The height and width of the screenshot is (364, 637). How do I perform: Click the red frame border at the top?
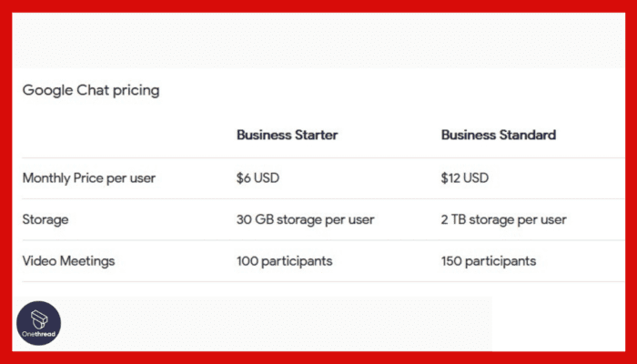[318, 5]
